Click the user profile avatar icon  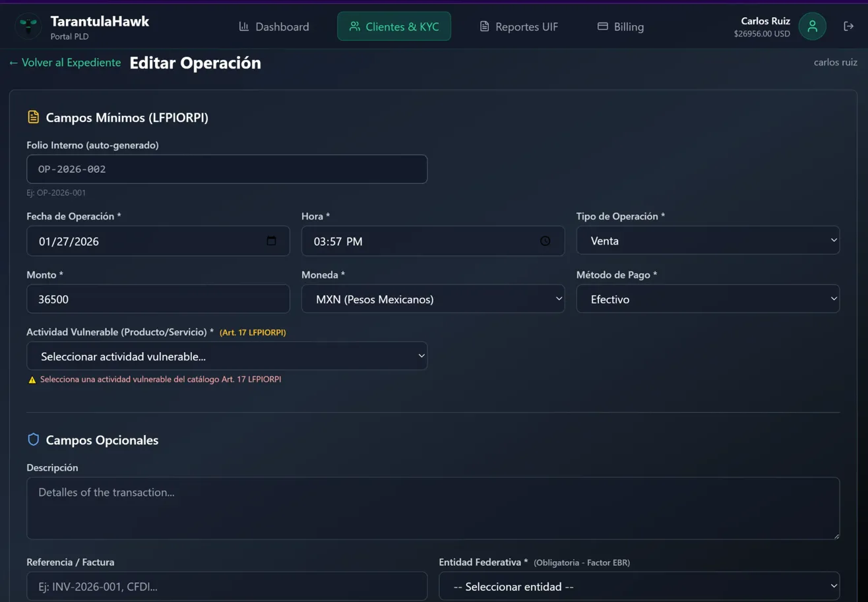[812, 26]
